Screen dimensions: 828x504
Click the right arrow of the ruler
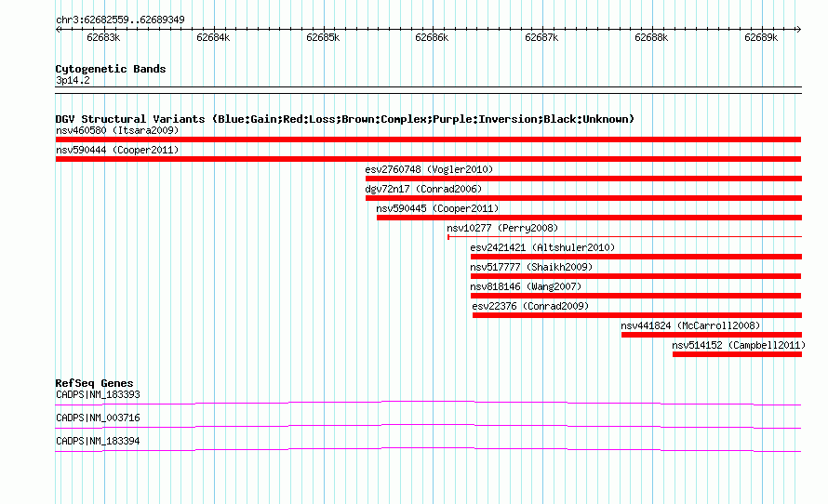(798, 30)
